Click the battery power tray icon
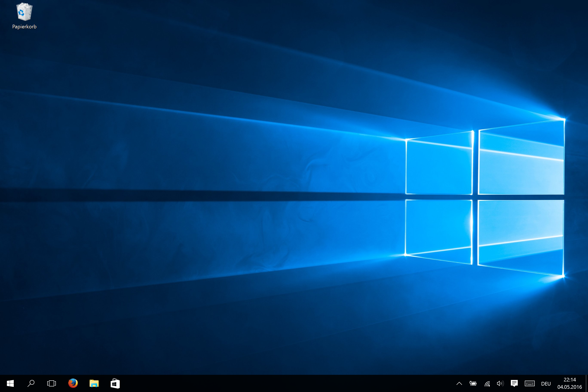This screenshot has width=588, height=392. click(473, 383)
